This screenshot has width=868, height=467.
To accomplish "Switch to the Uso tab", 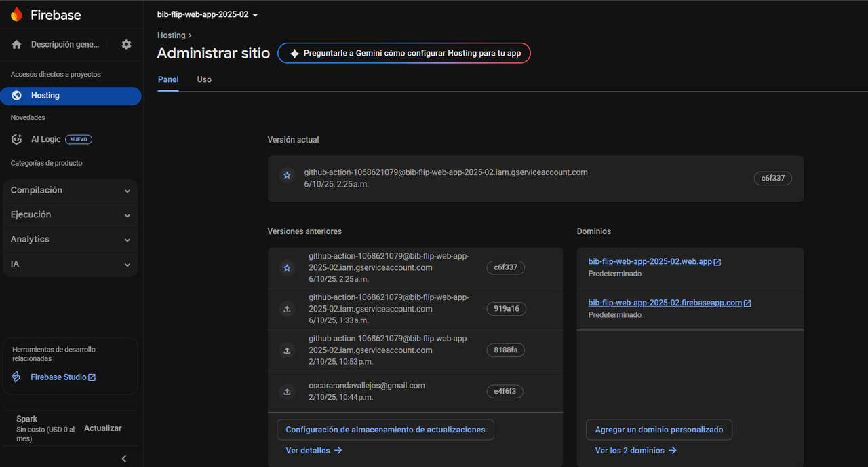I will tap(204, 79).
